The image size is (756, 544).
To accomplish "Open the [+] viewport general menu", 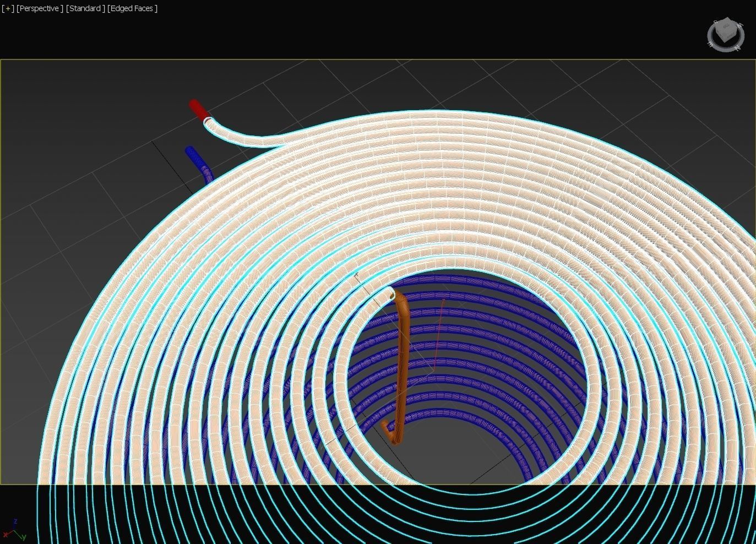I will (8, 8).
